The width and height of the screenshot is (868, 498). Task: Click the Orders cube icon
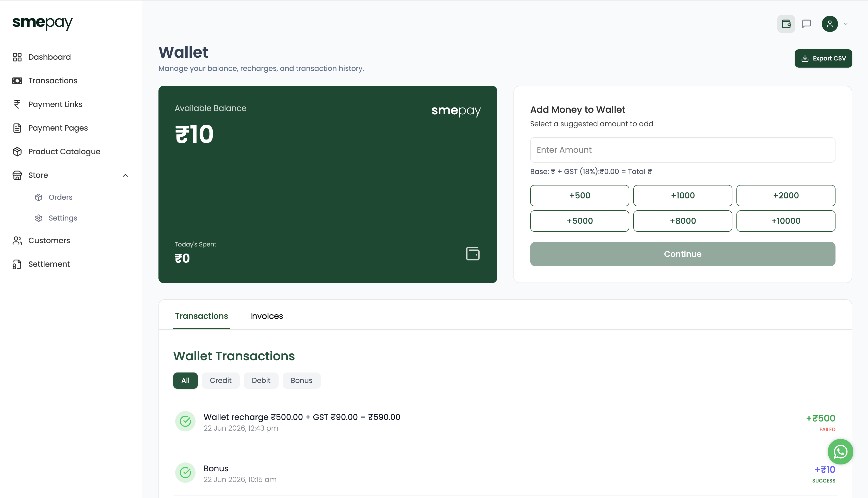pos(39,197)
